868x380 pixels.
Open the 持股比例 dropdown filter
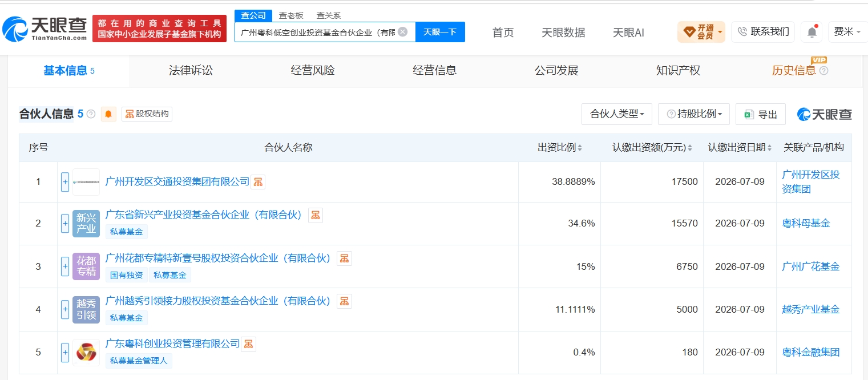point(694,114)
